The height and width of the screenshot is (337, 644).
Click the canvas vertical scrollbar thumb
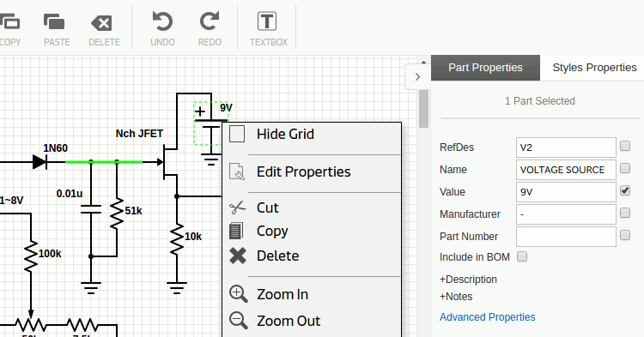[x=424, y=109]
